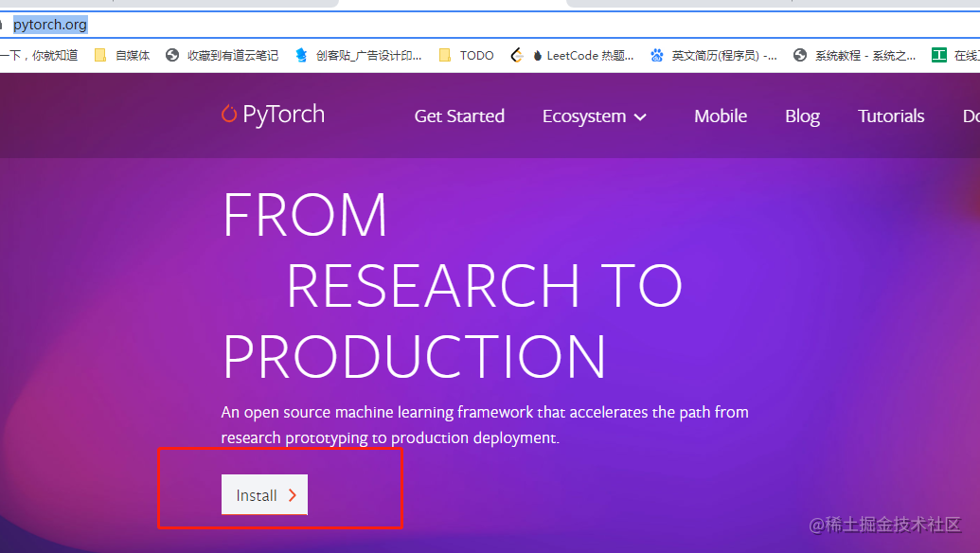Open the green 在线 bookmark icon
This screenshot has height=553, width=980.
point(938,55)
